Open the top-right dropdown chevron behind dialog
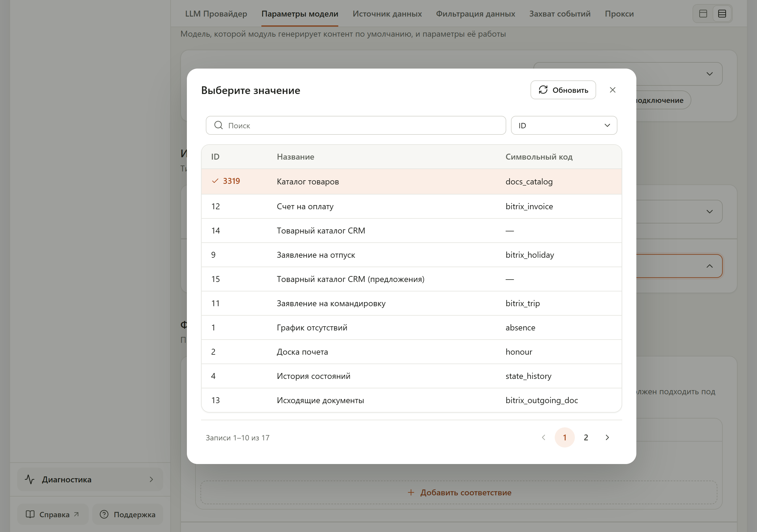The width and height of the screenshot is (757, 532). point(709,74)
